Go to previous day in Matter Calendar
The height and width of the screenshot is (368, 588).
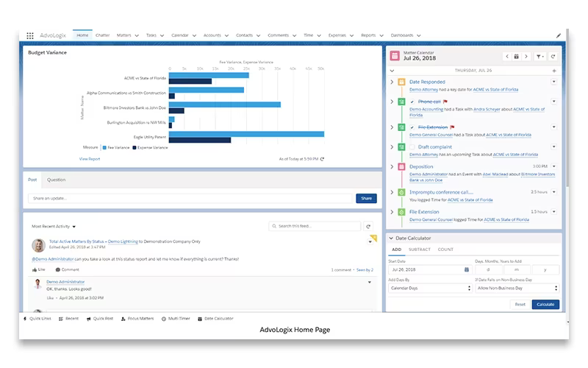507,57
